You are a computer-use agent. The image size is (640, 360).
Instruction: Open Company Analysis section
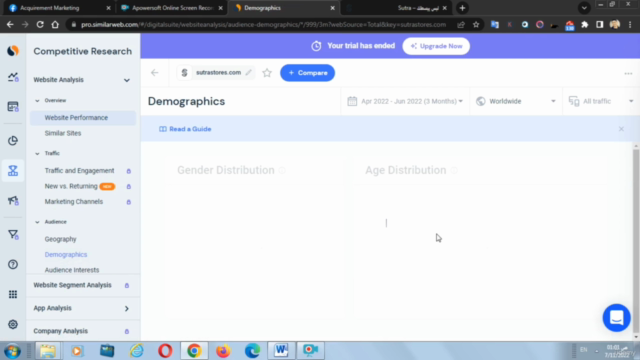(60, 331)
